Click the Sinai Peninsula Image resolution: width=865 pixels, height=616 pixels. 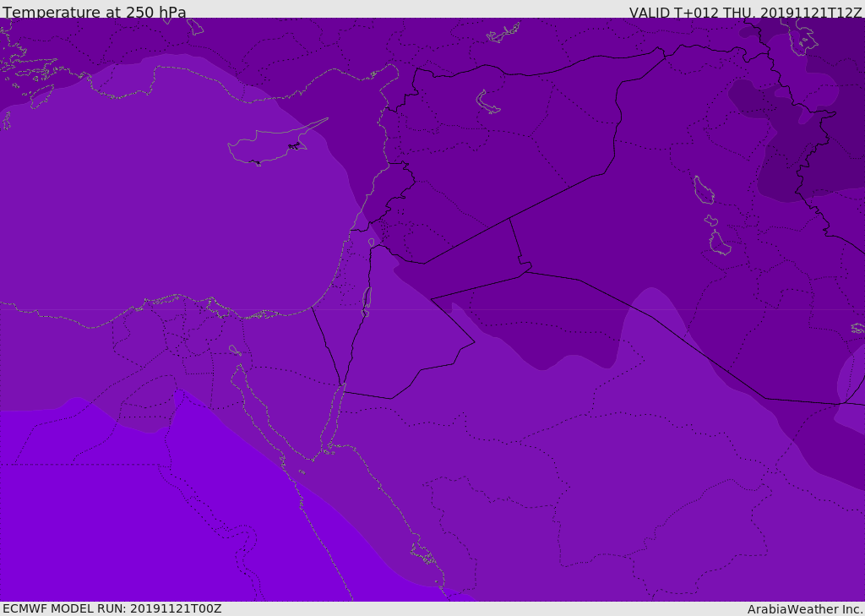coord(291,389)
